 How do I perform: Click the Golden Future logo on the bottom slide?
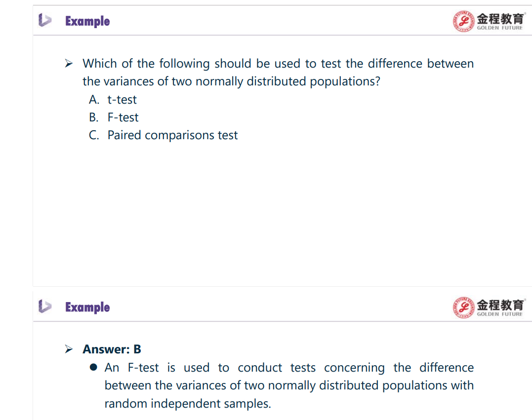[x=489, y=307]
